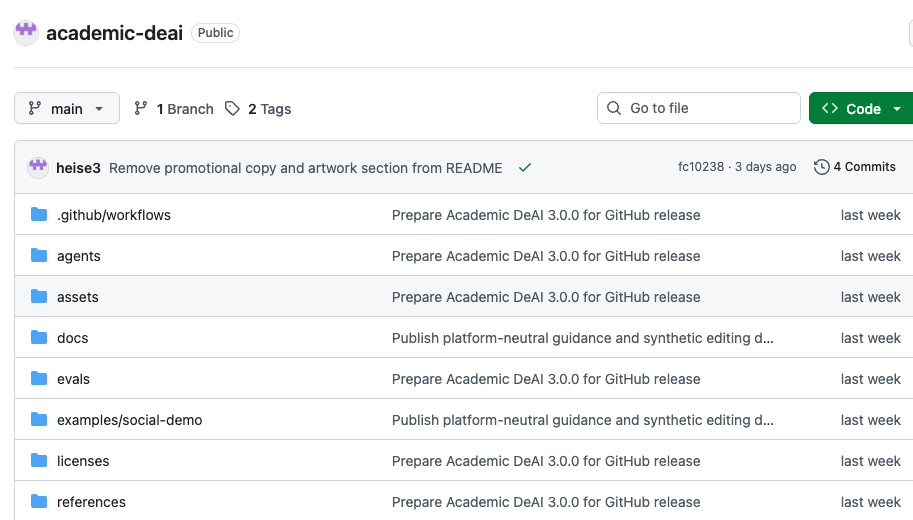Open the assets folder

pos(78,297)
